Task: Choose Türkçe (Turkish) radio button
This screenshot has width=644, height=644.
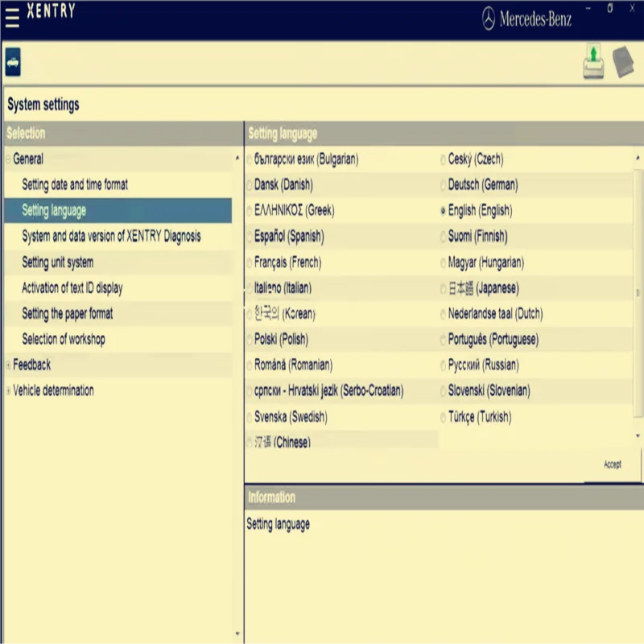Action: pos(444,417)
